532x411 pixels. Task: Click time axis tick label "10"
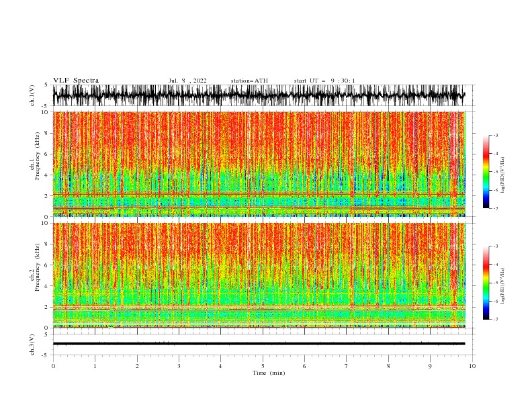tap(472, 366)
